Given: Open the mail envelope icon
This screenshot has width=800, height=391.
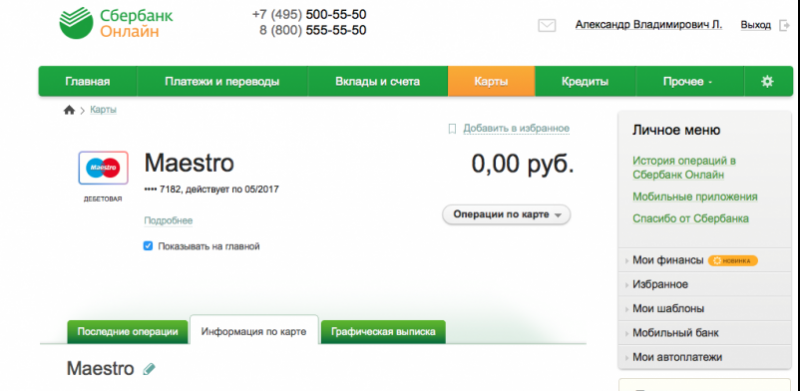Looking at the screenshot, I should (x=547, y=25).
